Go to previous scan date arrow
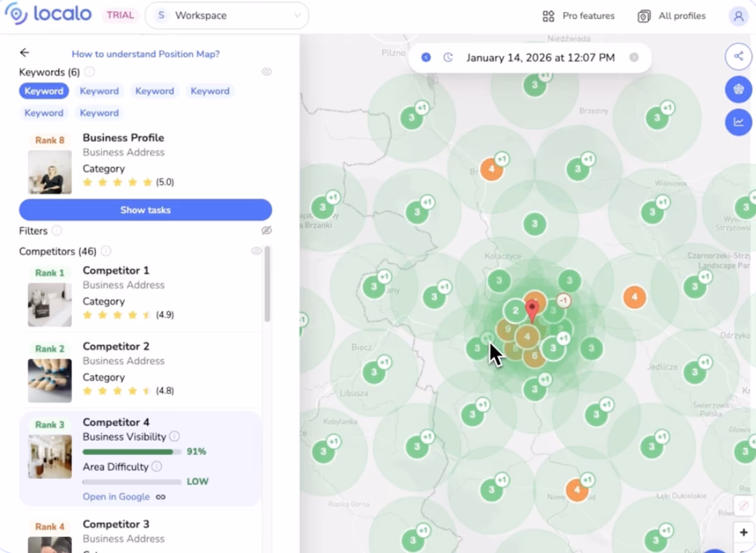Screen dimensions: 756x553 coord(426,57)
